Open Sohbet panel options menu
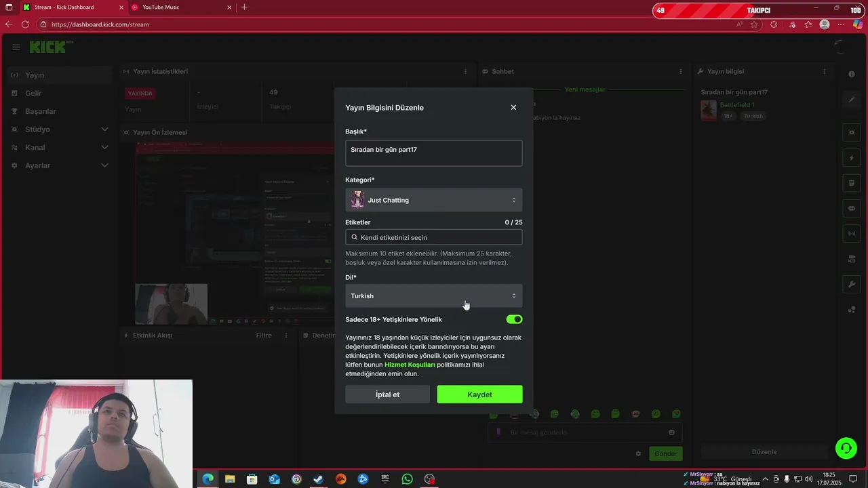The image size is (868, 488). pyautogui.click(x=681, y=71)
